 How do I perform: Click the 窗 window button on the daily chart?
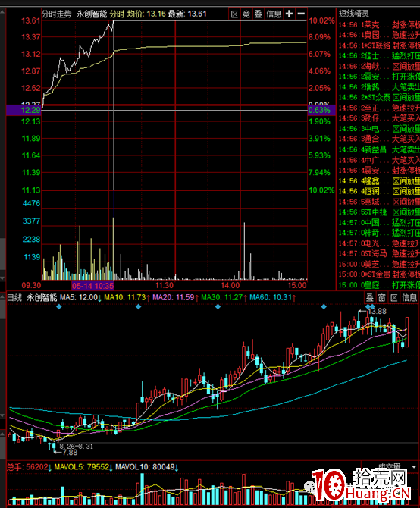tap(381, 298)
